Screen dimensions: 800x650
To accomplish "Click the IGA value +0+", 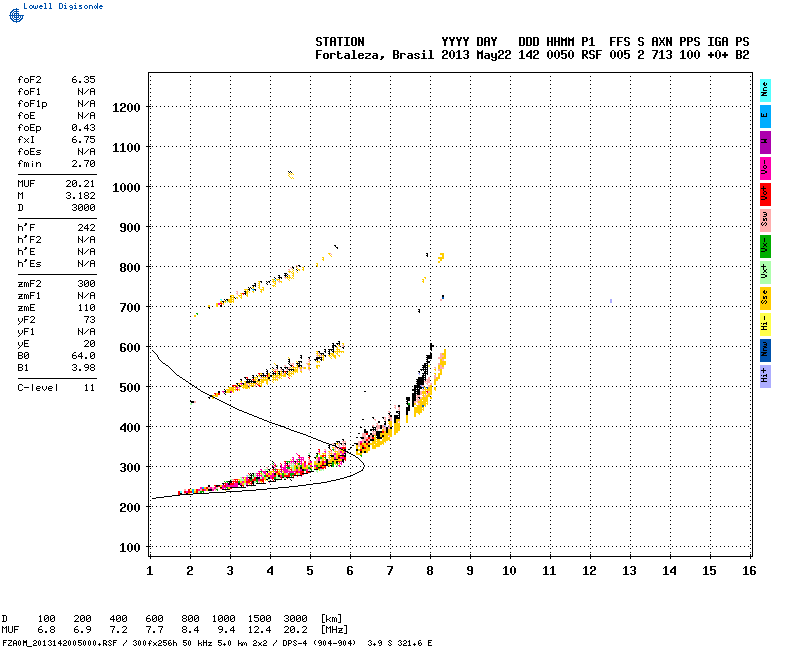I will point(717,55).
